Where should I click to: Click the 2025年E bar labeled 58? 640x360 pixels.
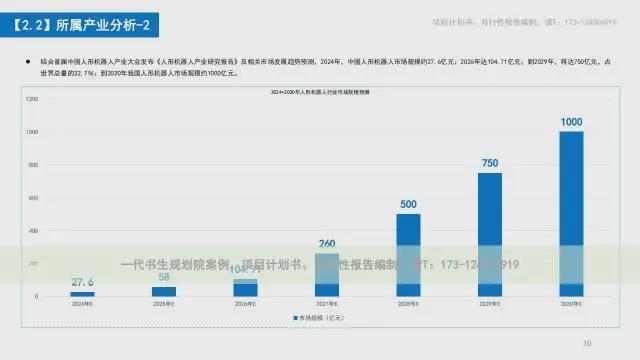coord(164,291)
